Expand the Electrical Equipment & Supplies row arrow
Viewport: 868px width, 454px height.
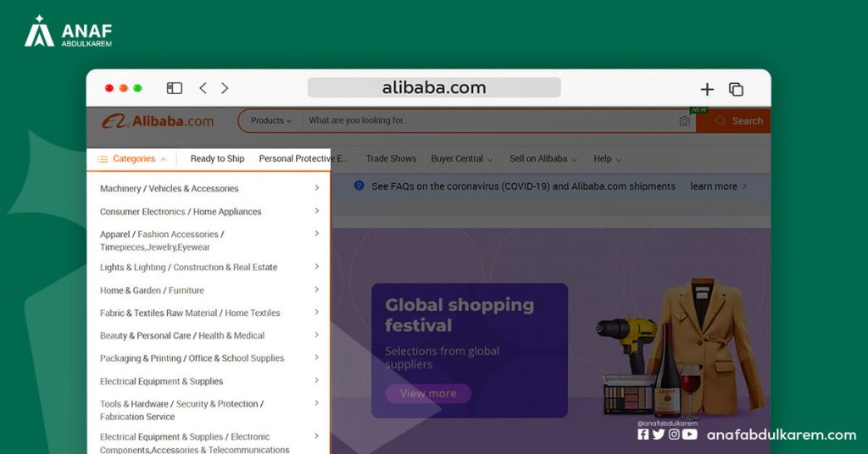tap(317, 380)
